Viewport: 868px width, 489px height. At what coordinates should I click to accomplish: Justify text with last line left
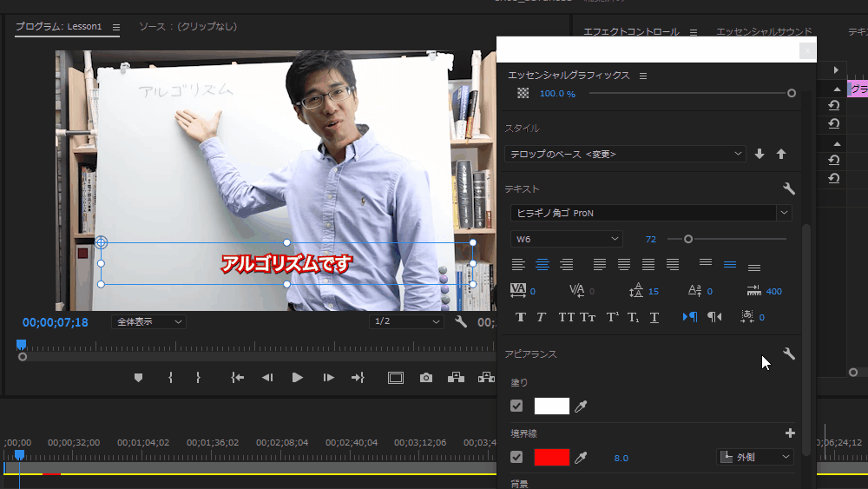pyautogui.click(x=600, y=265)
